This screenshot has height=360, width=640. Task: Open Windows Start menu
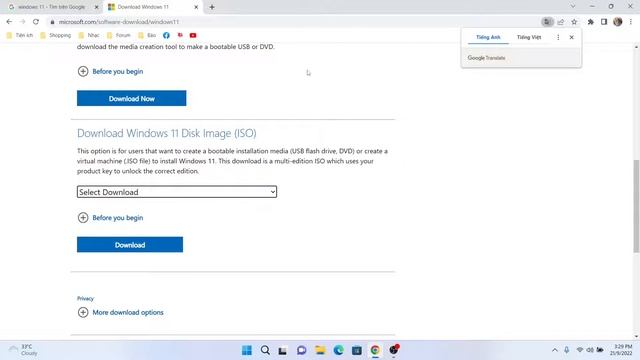click(247, 350)
